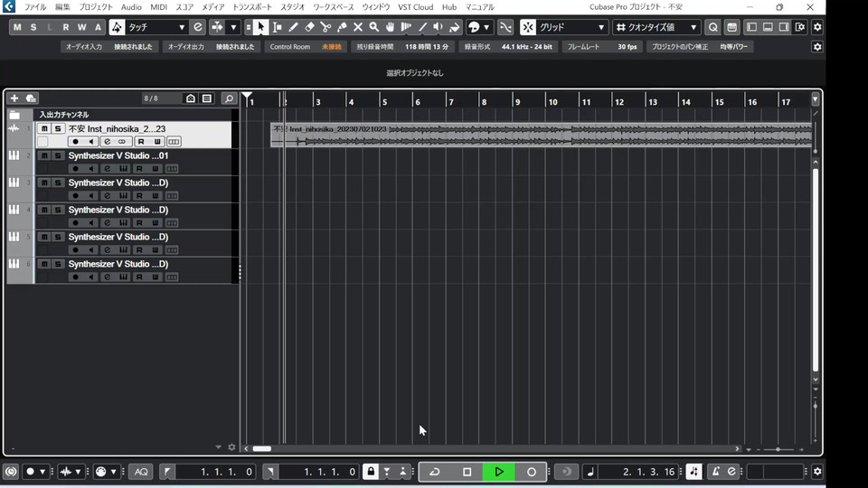
Task: Toggle the Cycle loop button
Action: point(435,472)
